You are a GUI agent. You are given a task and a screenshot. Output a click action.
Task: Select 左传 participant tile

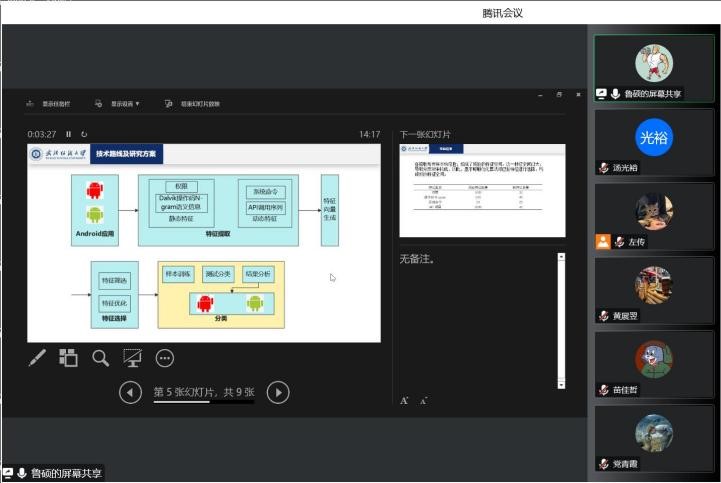pos(654,216)
